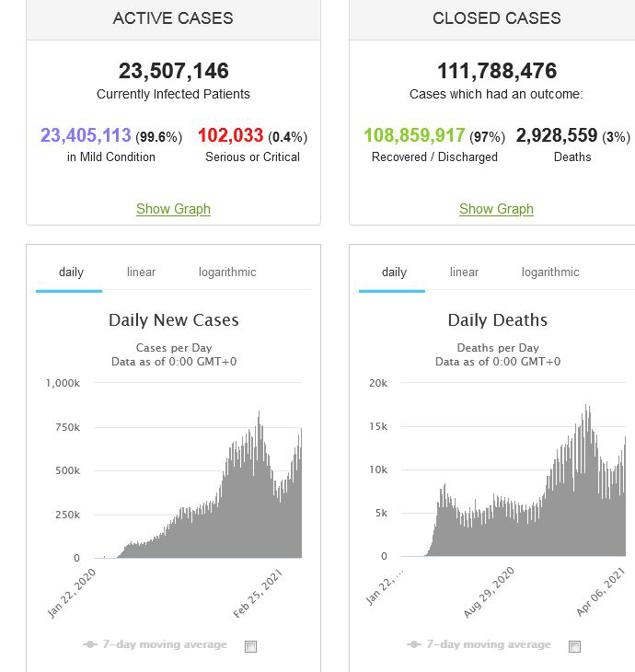Image resolution: width=635 pixels, height=672 pixels.
Task: Open Show Graph link under Closed Cases
Action: pyautogui.click(x=496, y=209)
